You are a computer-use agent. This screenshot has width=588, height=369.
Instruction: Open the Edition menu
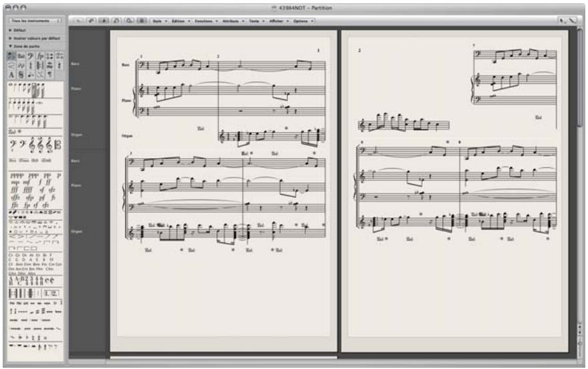[x=181, y=21]
